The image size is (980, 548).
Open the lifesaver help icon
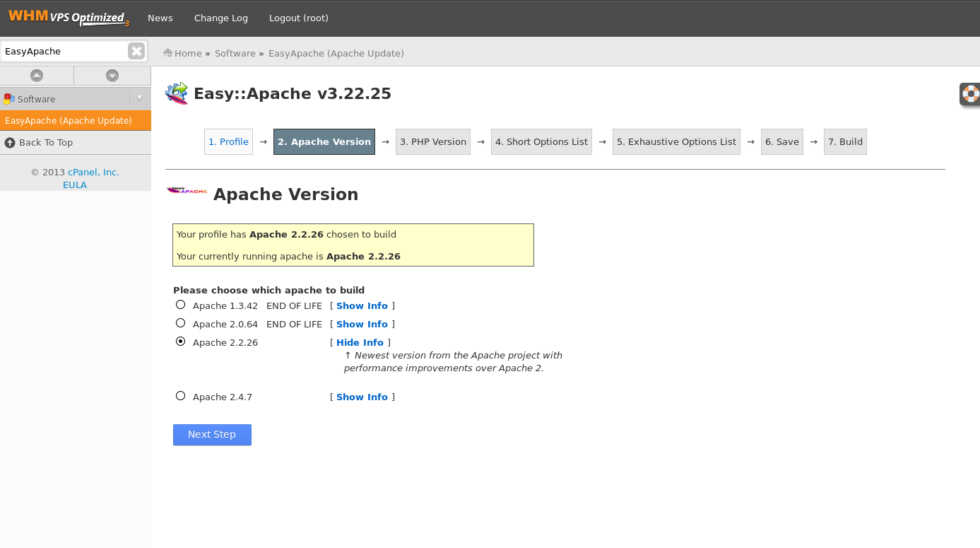pyautogui.click(x=971, y=93)
